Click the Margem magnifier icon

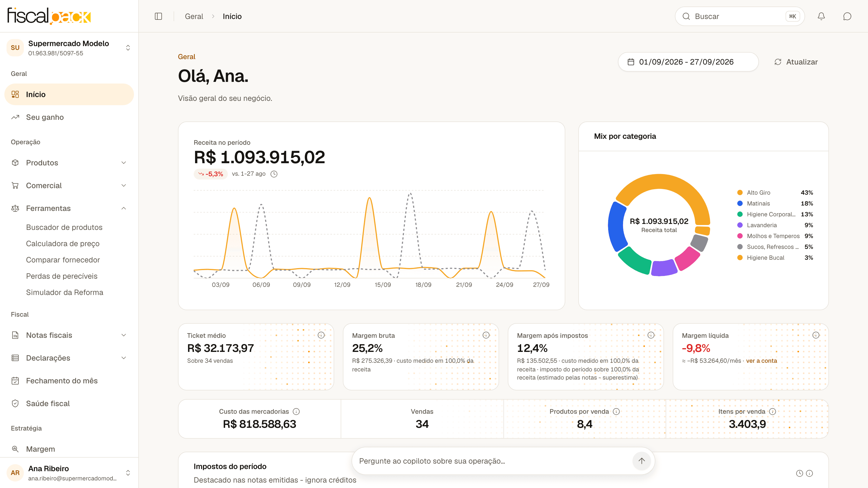click(15, 449)
